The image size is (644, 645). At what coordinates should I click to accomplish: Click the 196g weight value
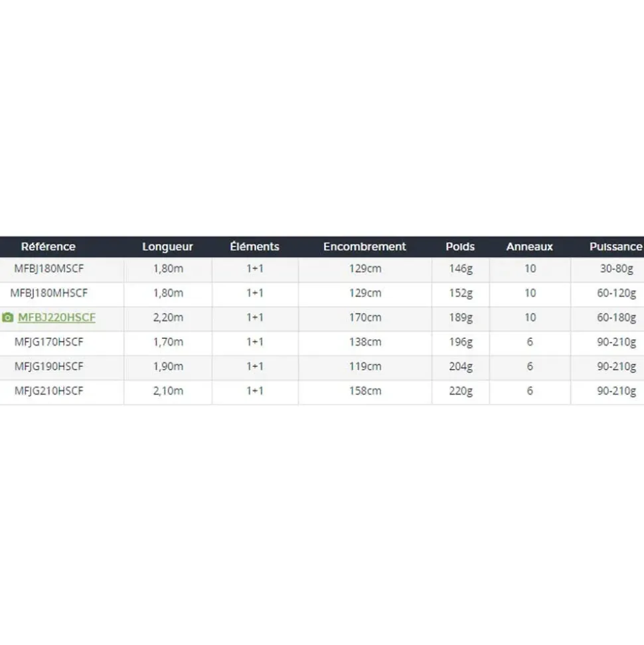point(461,342)
